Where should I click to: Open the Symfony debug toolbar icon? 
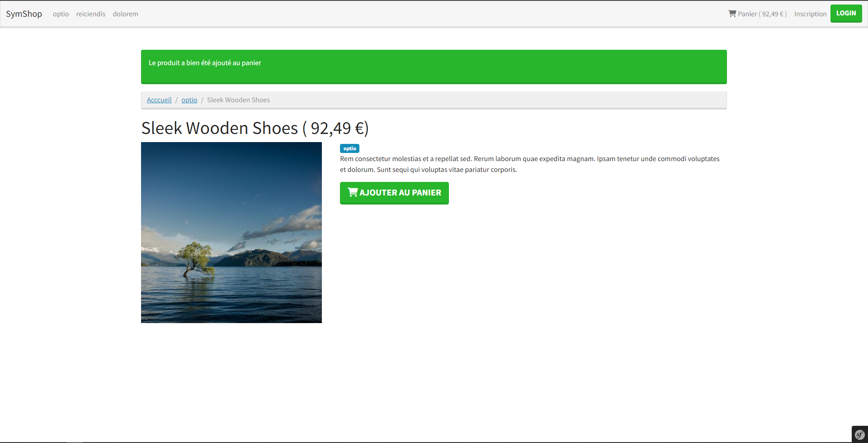[x=859, y=435]
